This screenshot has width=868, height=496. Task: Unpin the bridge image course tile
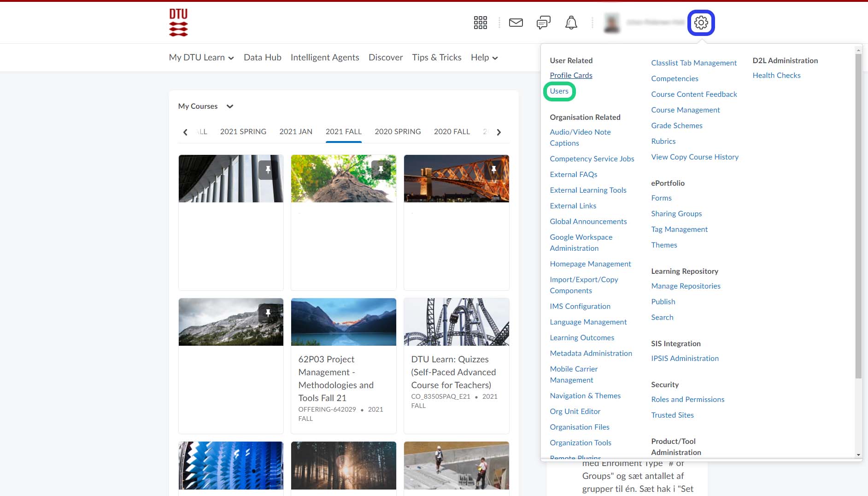click(x=493, y=170)
